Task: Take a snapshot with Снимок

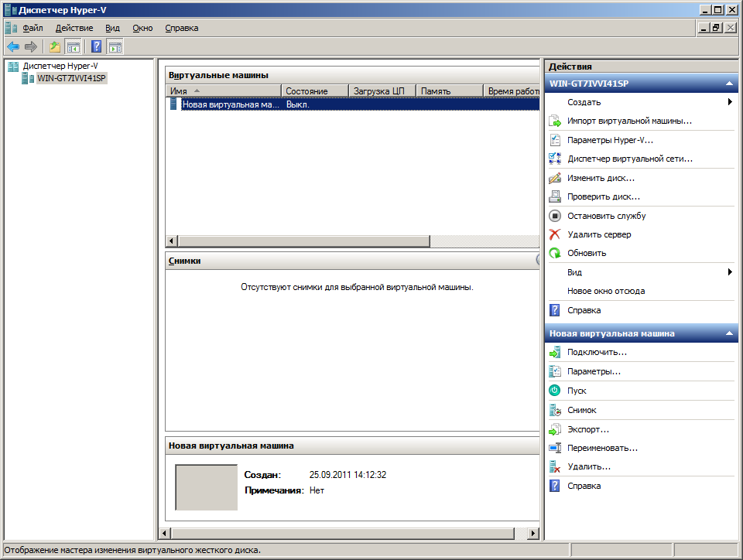Action: [581, 410]
